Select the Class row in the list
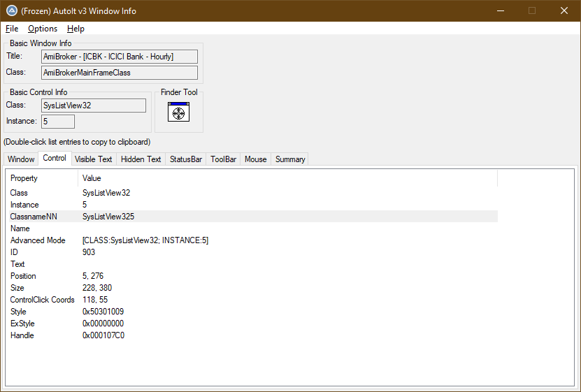This screenshot has width=581, height=392. point(253,193)
